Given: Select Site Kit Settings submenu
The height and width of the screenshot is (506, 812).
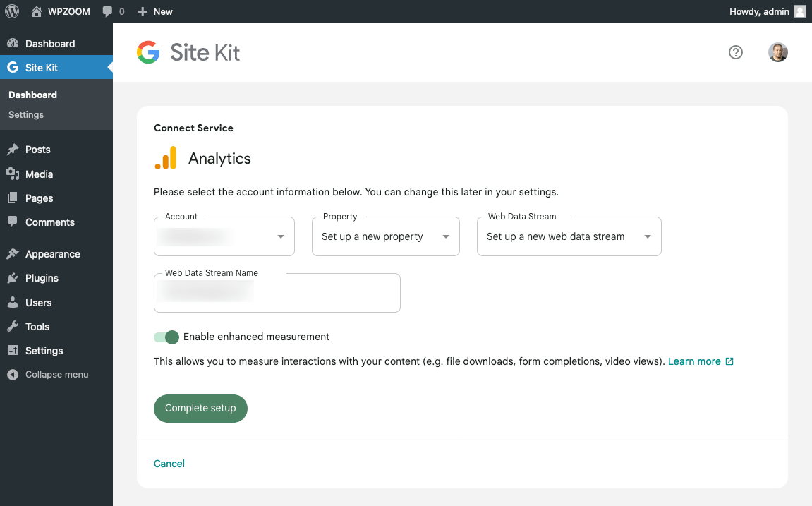Looking at the screenshot, I should 26,114.
